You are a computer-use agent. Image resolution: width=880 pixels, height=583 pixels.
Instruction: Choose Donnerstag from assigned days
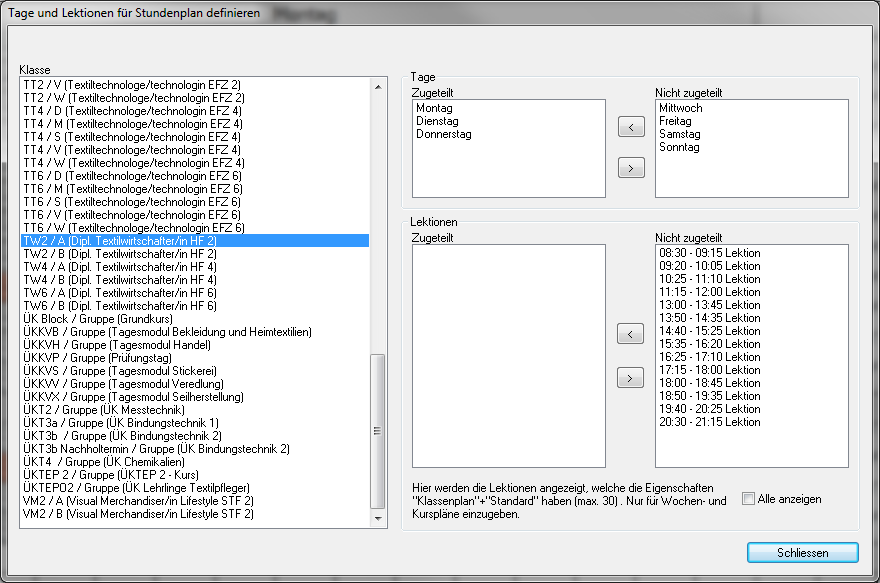point(443,134)
